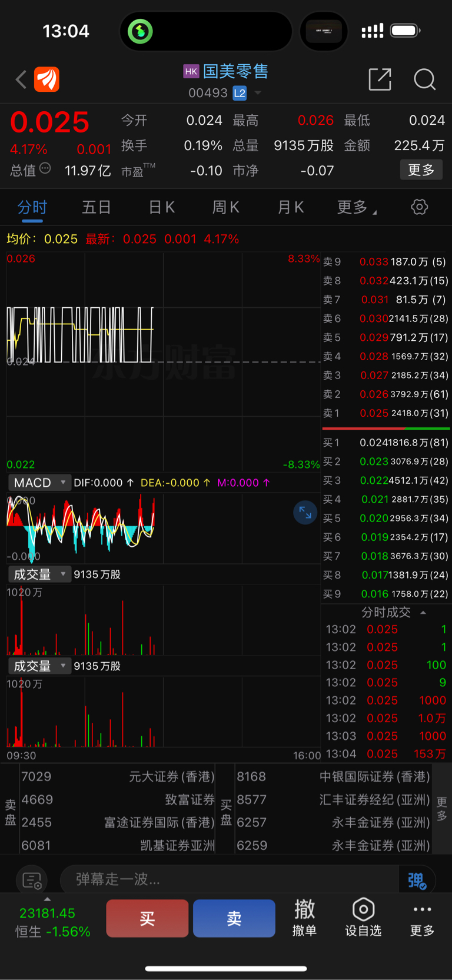Tap the large 0.025 current price
Screen dimensions: 452x980
pos(49,122)
